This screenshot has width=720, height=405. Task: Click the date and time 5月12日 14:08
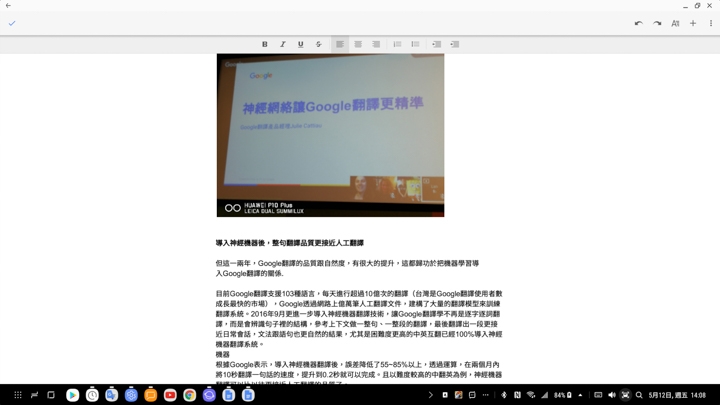click(x=677, y=395)
